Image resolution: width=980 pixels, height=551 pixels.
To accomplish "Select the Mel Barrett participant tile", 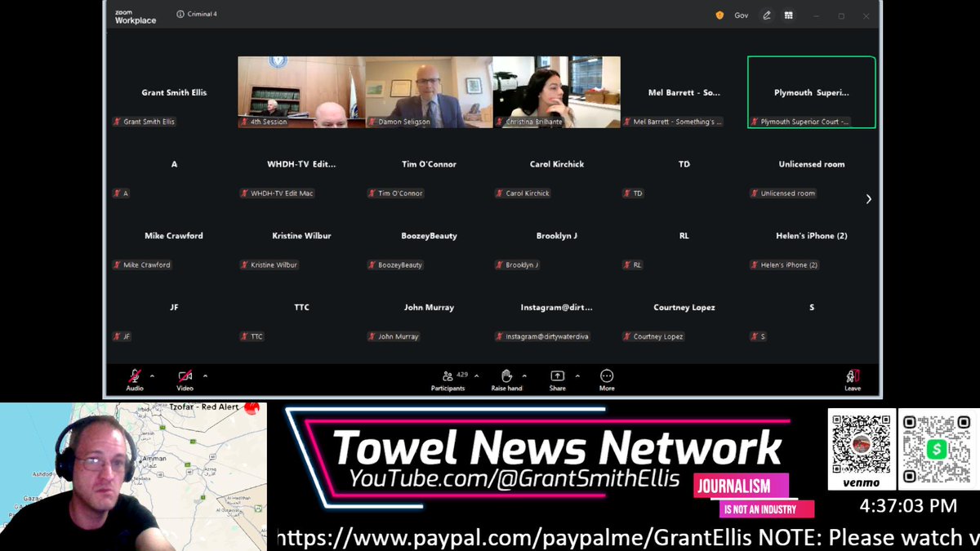I will click(684, 92).
